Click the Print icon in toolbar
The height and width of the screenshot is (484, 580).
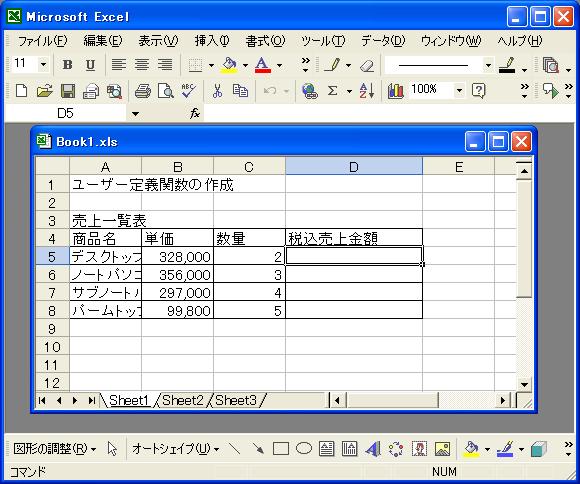(x=143, y=91)
